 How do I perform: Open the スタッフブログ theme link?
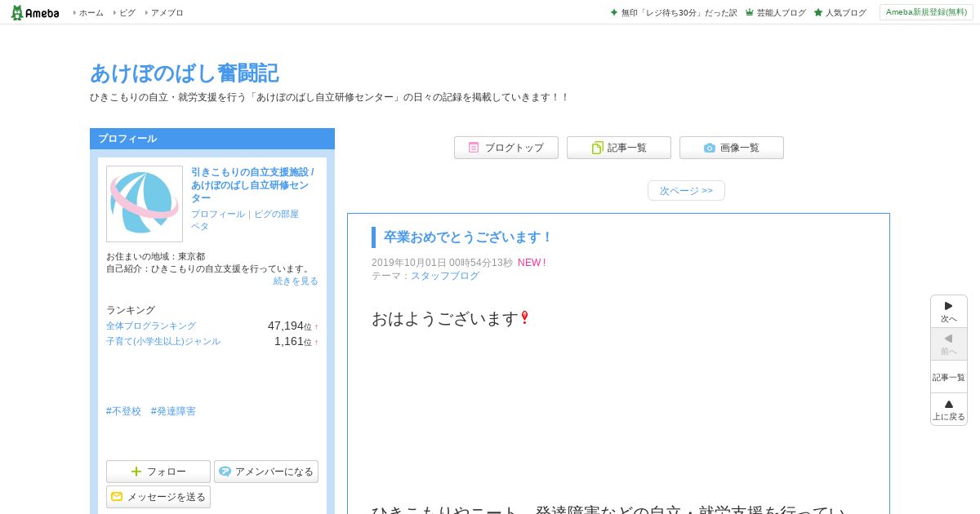[445, 276]
